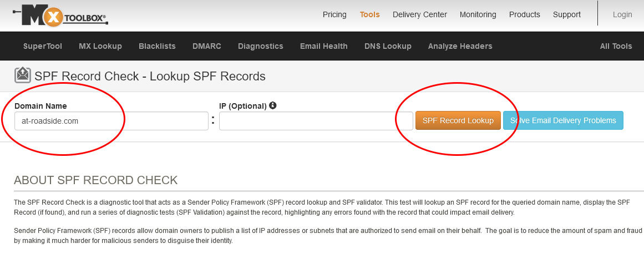Click the info icon next to IP (Optional)
The width and height of the screenshot is (644, 279).
(273, 105)
